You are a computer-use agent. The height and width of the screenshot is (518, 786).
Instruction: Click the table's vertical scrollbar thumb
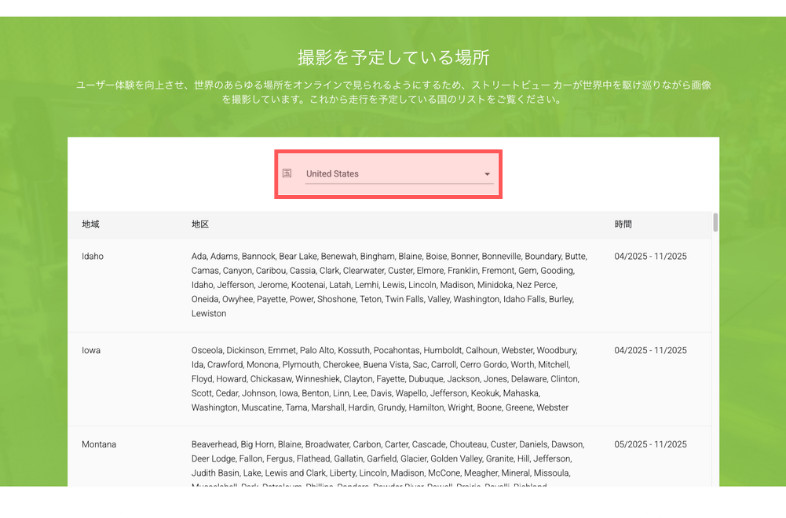[x=714, y=222]
